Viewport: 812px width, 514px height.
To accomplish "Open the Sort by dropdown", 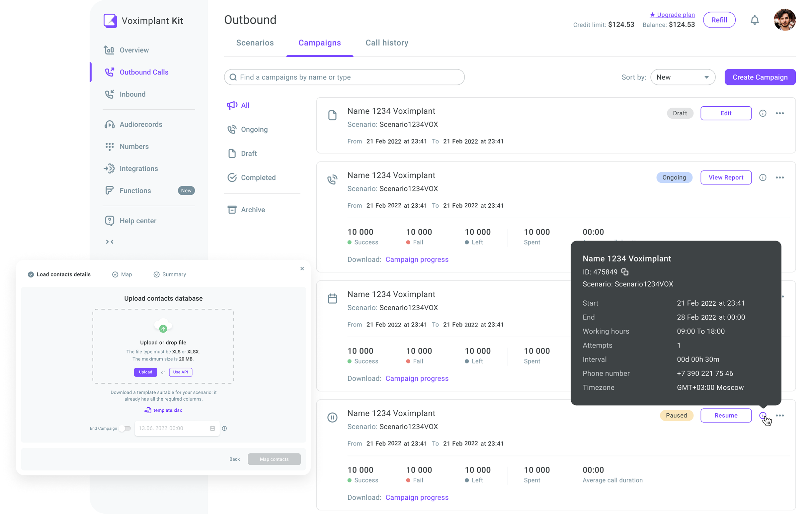I will (x=683, y=77).
